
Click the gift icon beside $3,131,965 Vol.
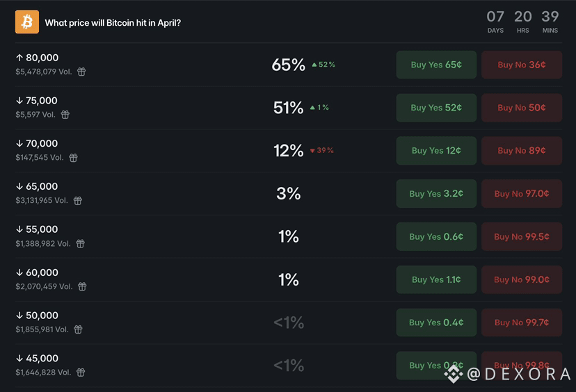tap(78, 200)
